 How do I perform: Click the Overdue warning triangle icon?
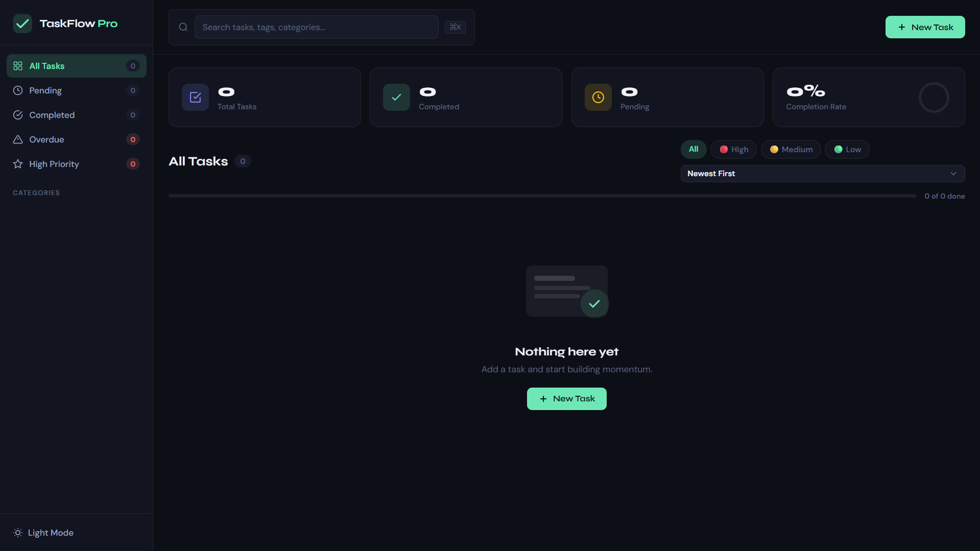coord(18,139)
